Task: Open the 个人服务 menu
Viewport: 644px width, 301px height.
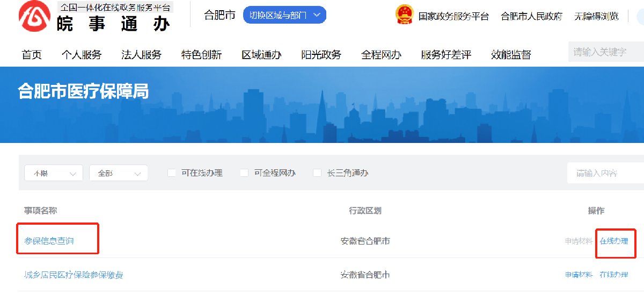Action: coord(82,54)
